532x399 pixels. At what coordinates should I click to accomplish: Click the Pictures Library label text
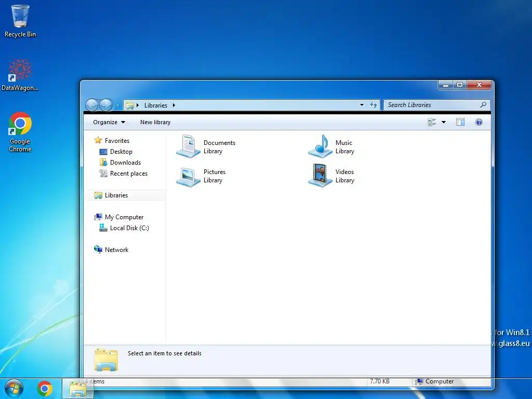(215, 176)
